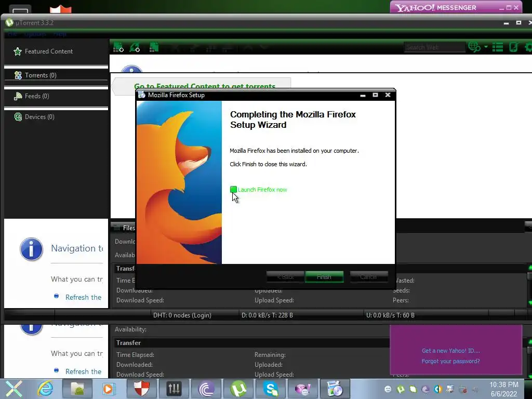The image size is (532, 399).
Task: Click the Firefox Setup title bar icon
Action: (x=141, y=95)
